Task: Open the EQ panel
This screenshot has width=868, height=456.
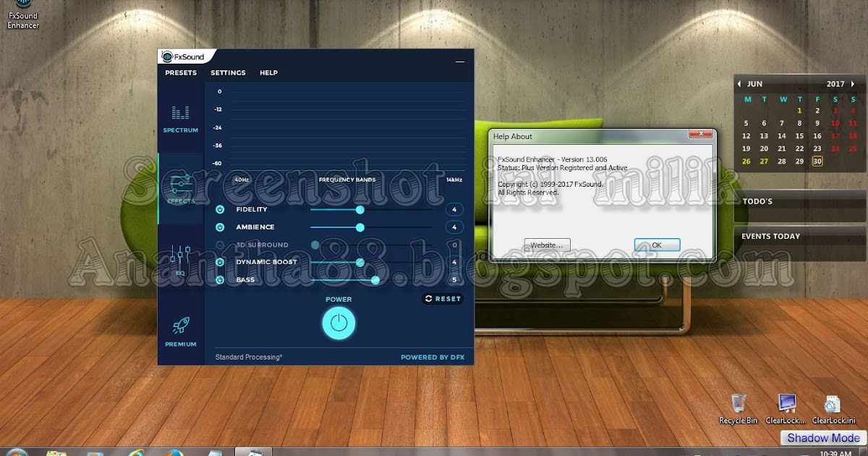Action: [181, 261]
